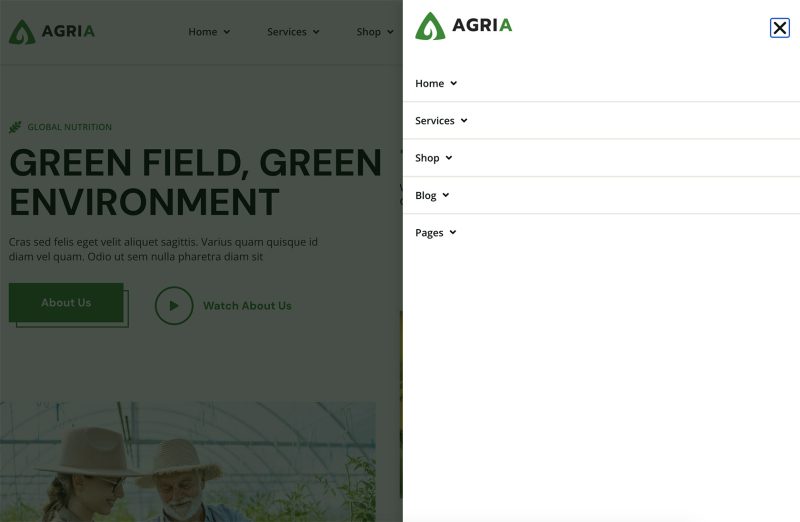Expand the Shop chevron in the side panel
Viewport: 800px width, 522px height.
[449, 158]
